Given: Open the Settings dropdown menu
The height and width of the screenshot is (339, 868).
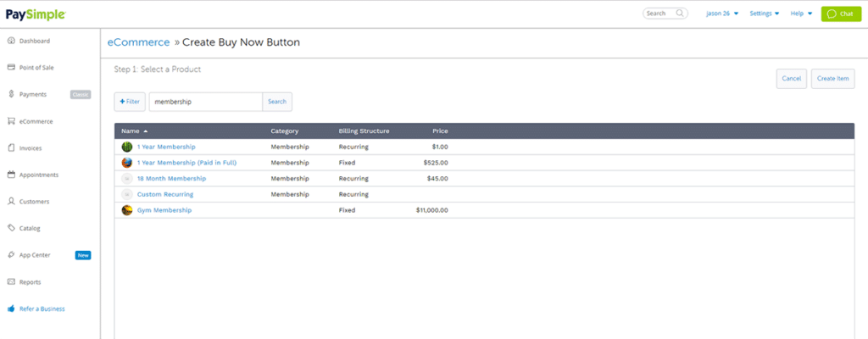Looking at the screenshot, I should coord(765,14).
